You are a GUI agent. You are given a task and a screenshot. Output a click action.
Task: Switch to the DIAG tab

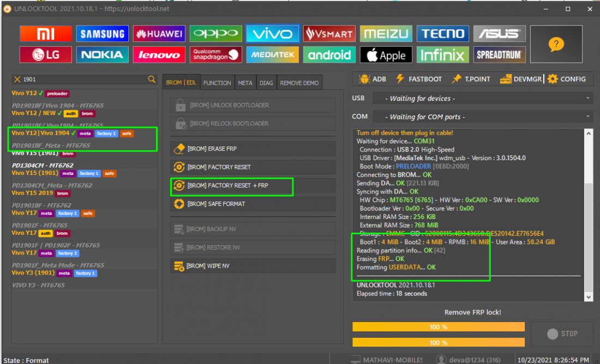pos(266,83)
